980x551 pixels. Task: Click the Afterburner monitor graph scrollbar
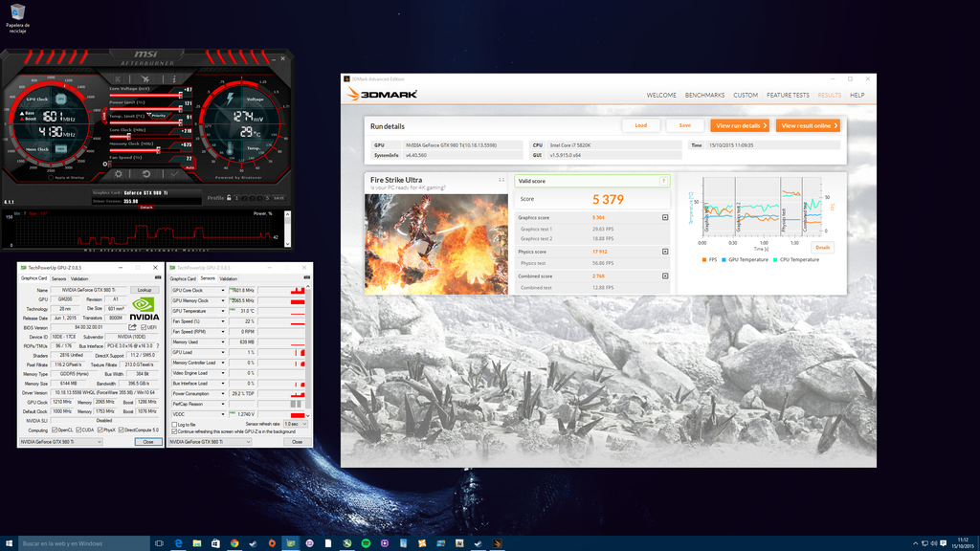pyautogui.click(x=287, y=230)
